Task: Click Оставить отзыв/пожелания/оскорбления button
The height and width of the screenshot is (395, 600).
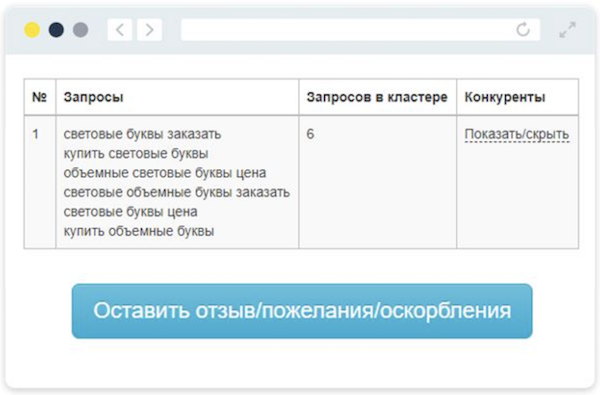Action: coord(302,311)
